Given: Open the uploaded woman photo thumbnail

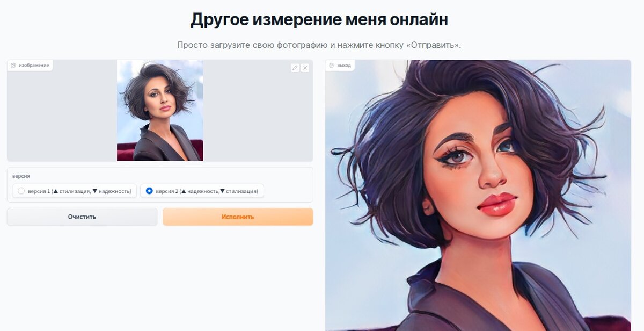Looking at the screenshot, I should (160, 110).
